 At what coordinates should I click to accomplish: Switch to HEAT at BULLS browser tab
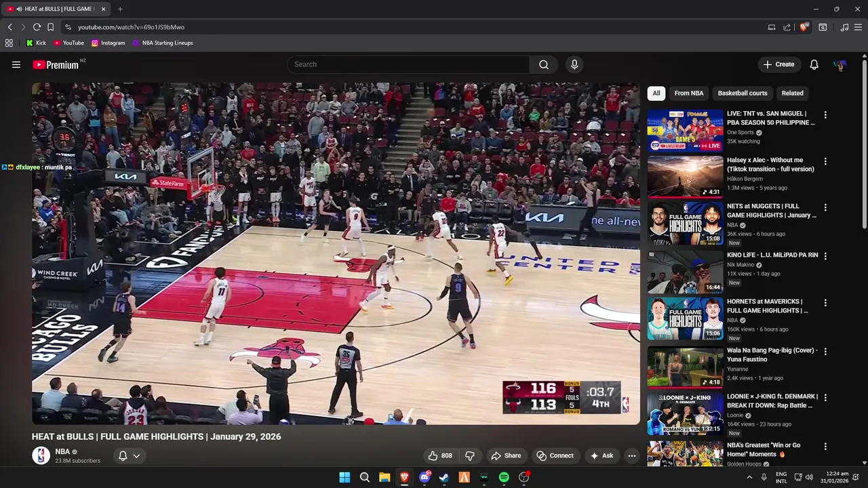pyautogui.click(x=57, y=9)
